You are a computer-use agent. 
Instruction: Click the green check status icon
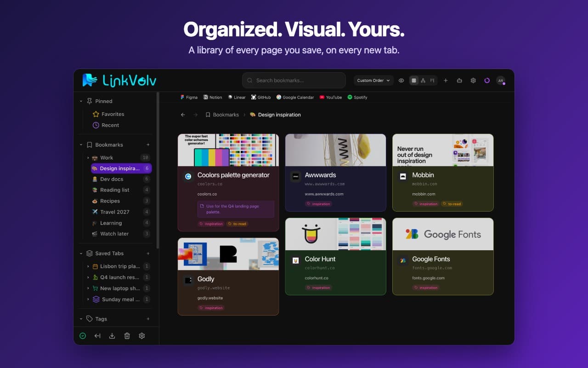83,336
